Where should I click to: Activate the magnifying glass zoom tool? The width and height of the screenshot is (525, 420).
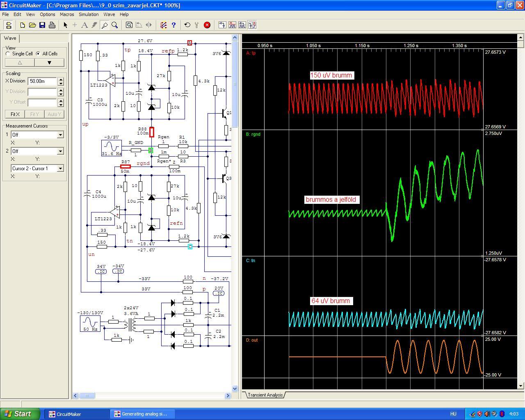[115, 25]
